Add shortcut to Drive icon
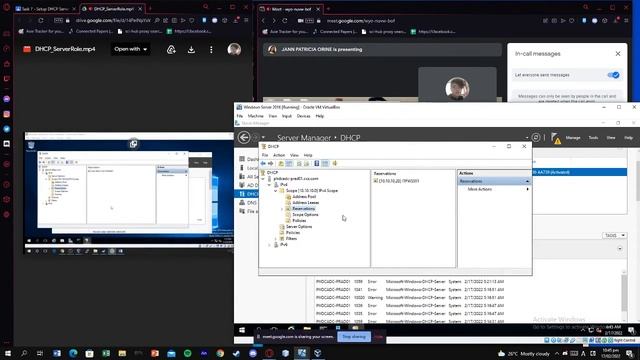The width and height of the screenshot is (640, 360). coord(171,49)
